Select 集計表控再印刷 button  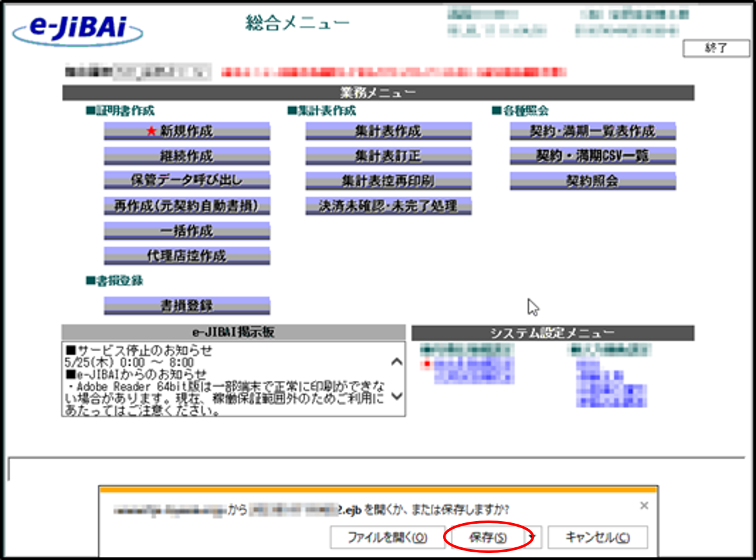(x=389, y=181)
